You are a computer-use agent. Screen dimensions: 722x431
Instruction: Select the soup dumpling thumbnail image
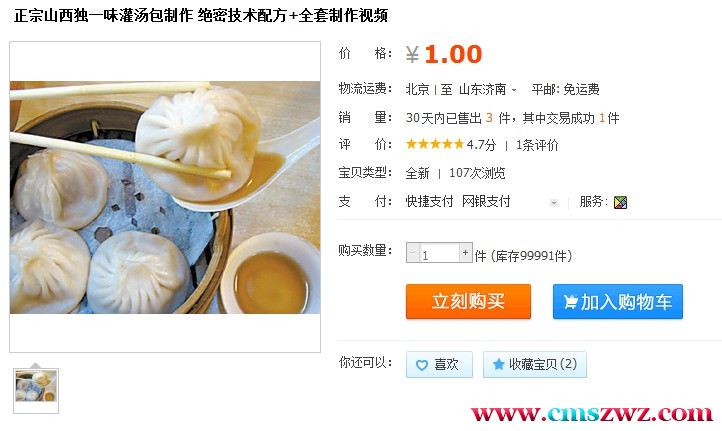[36, 386]
